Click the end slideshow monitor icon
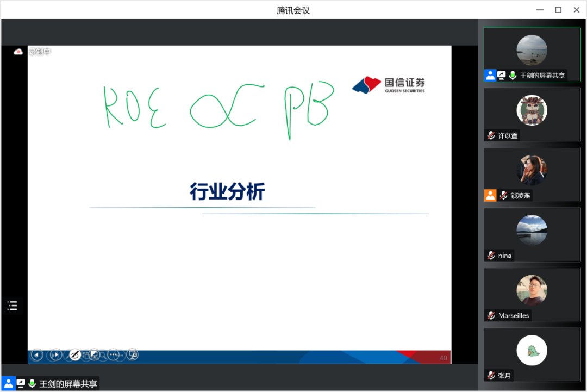 (x=132, y=355)
